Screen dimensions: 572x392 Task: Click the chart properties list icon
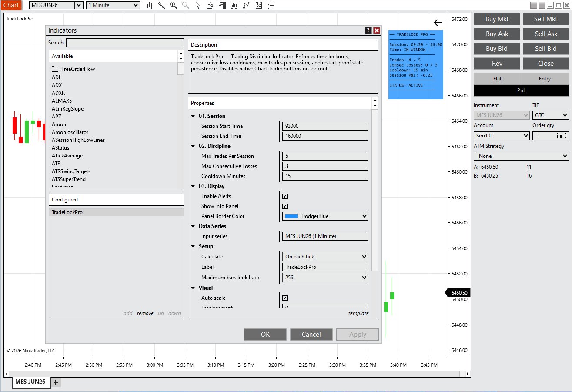[270, 5]
